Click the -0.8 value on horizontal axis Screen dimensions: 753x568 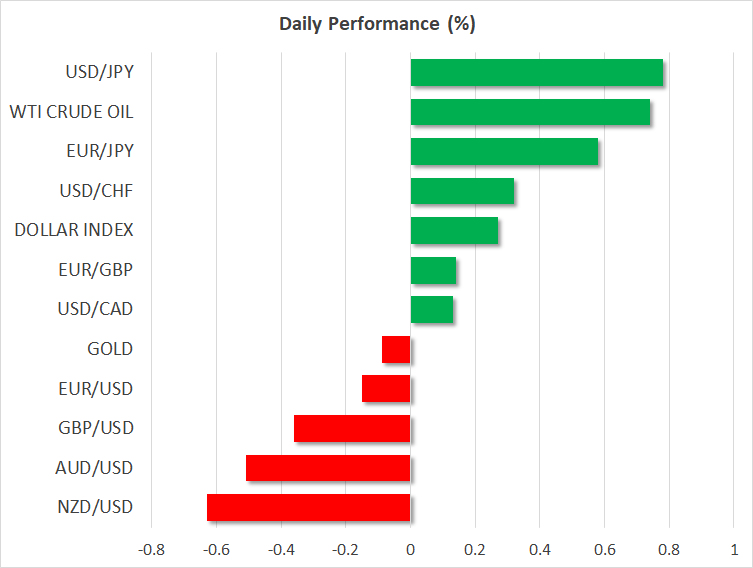151,549
